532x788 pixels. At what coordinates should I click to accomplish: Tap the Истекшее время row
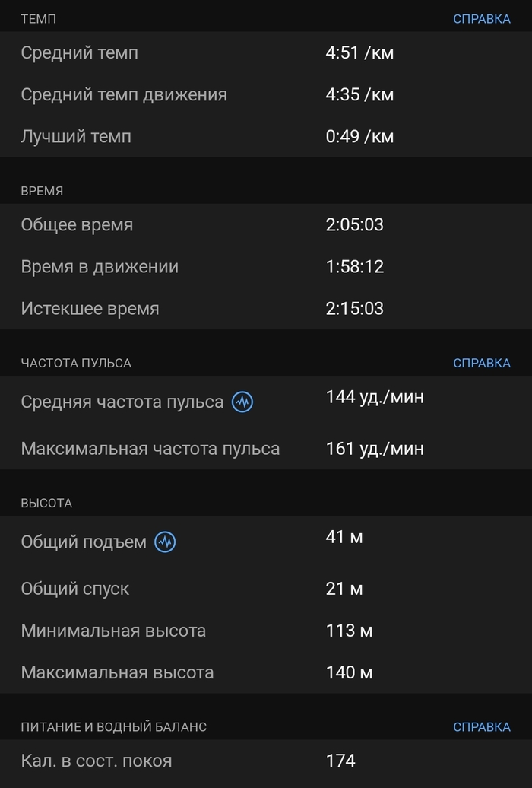coord(266,309)
